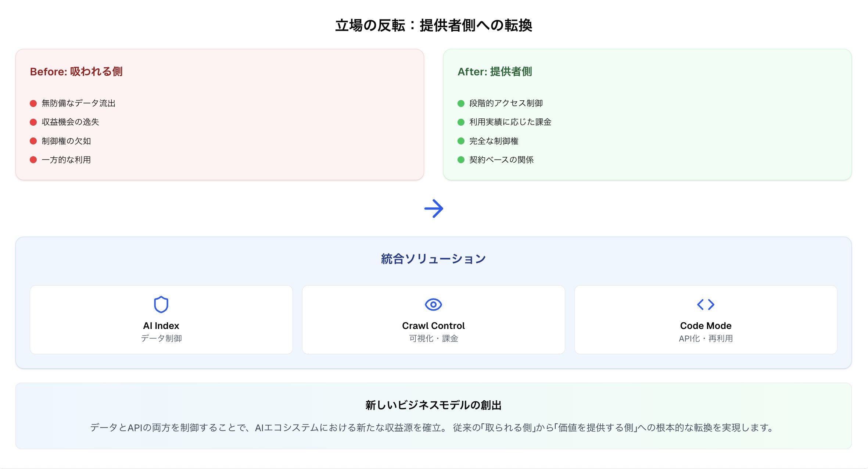Viewport: 868px width, 469px height.
Task: Click the code brackets icon above Code Mode
Action: click(706, 304)
